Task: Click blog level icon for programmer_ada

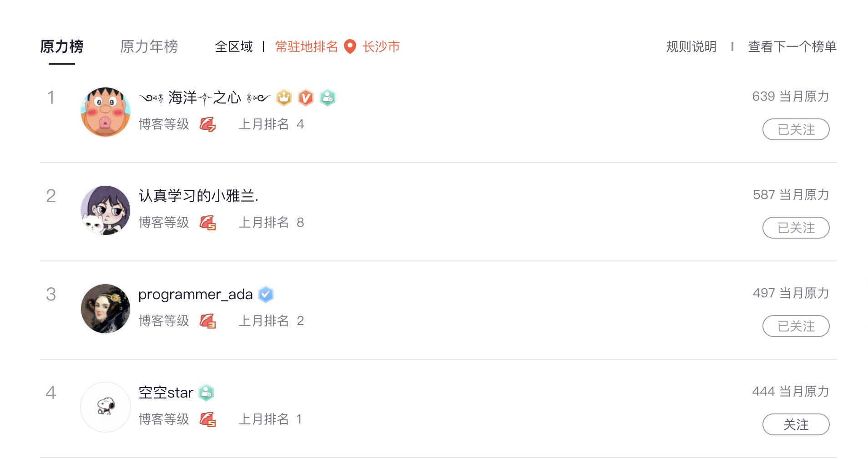Action: click(208, 321)
